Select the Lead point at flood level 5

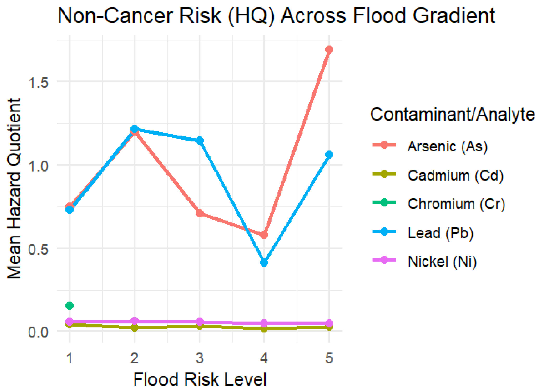(x=329, y=155)
